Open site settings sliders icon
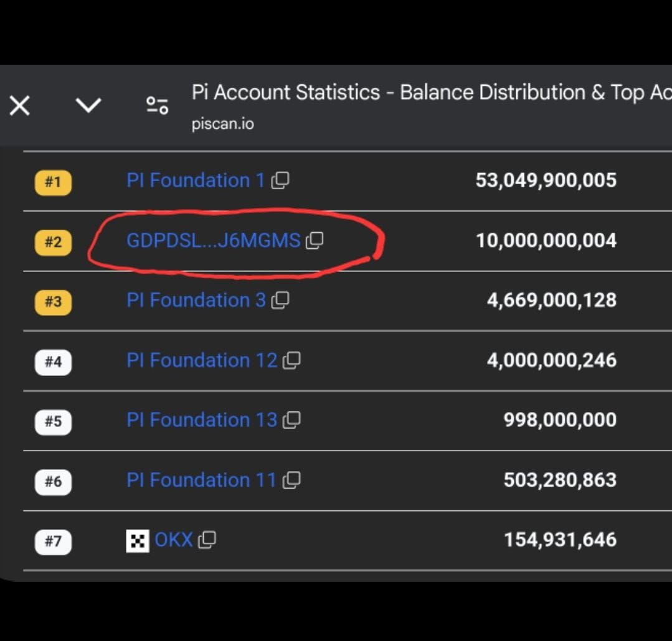This screenshot has height=641, width=672. click(158, 105)
